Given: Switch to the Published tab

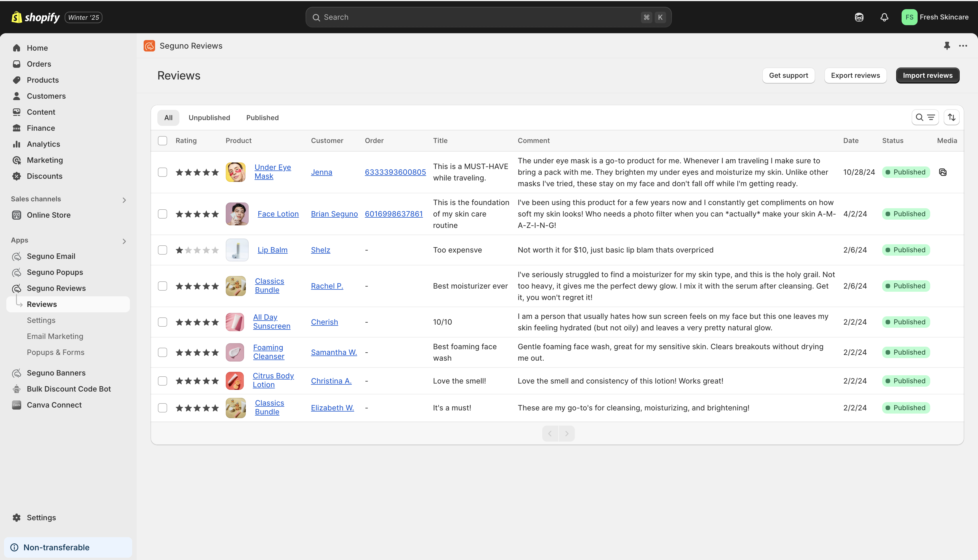Looking at the screenshot, I should (x=262, y=118).
